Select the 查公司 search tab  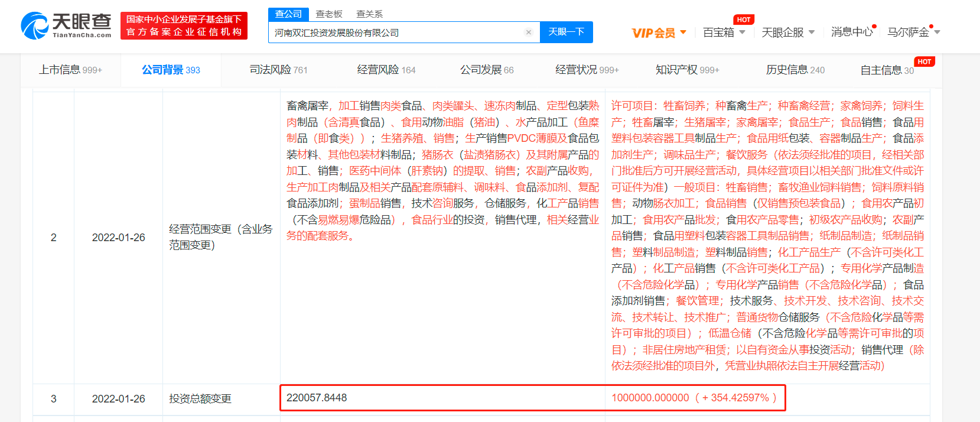[288, 14]
